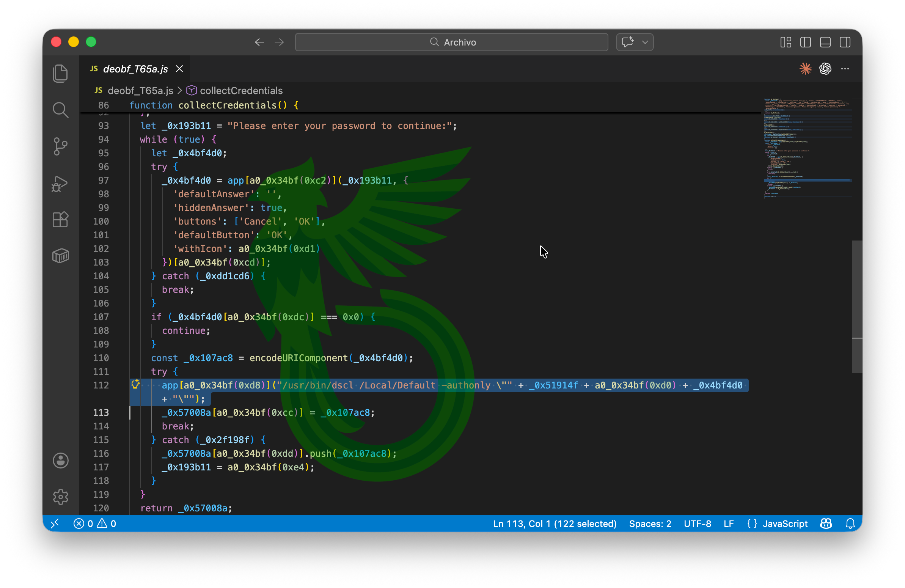This screenshot has height=588, width=905.
Task: Open the Extensions view icon
Action: pos(60,219)
